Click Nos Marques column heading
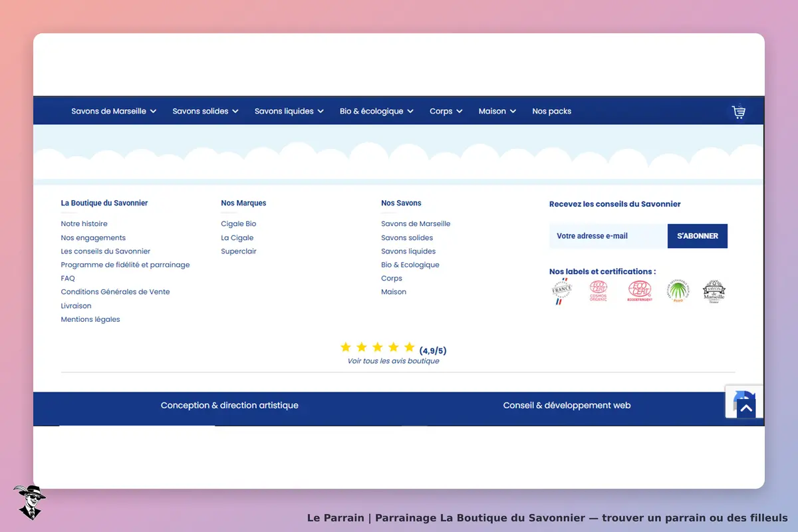Screen dimensions: 798x532 click(243, 203)
